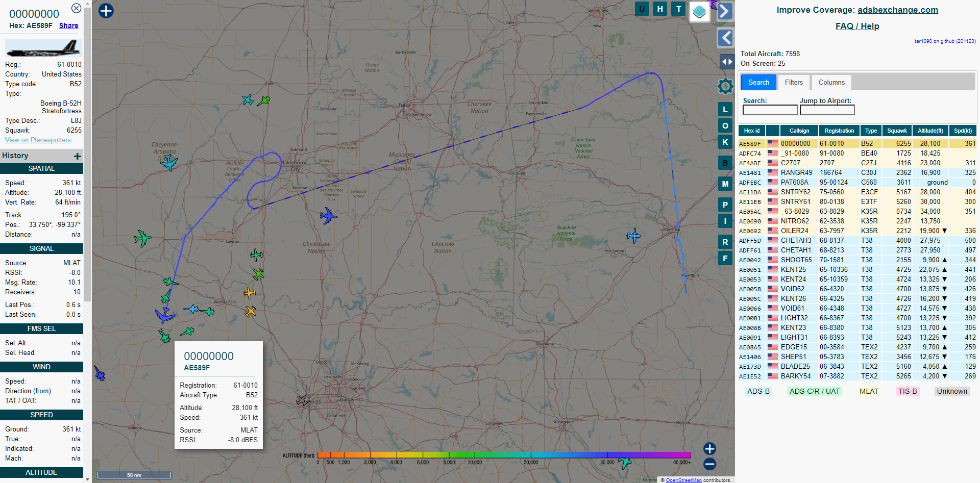Click the R map option button
The height and width of the screenshot is (483, 980).
click(x=725, y=242)
